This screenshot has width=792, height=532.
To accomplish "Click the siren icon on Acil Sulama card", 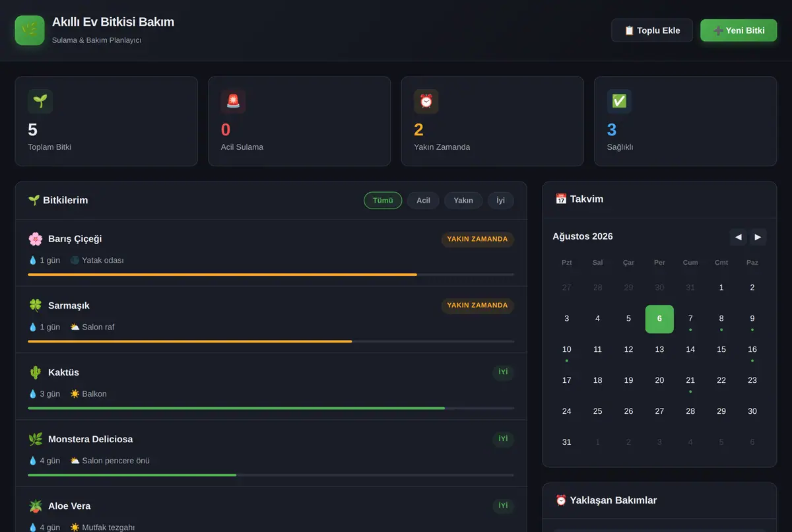I will tap(233, 101).
